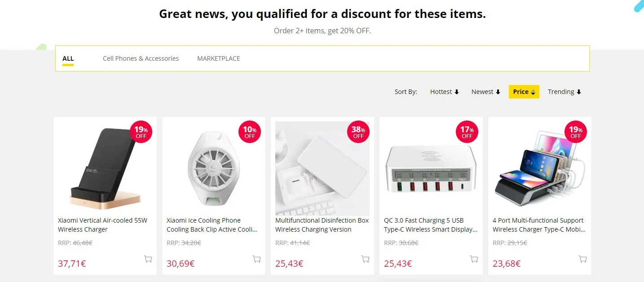The height and width of the screenshot is (282, 644).
Task: Select the ALL category tab
Action: click(68, 58)
